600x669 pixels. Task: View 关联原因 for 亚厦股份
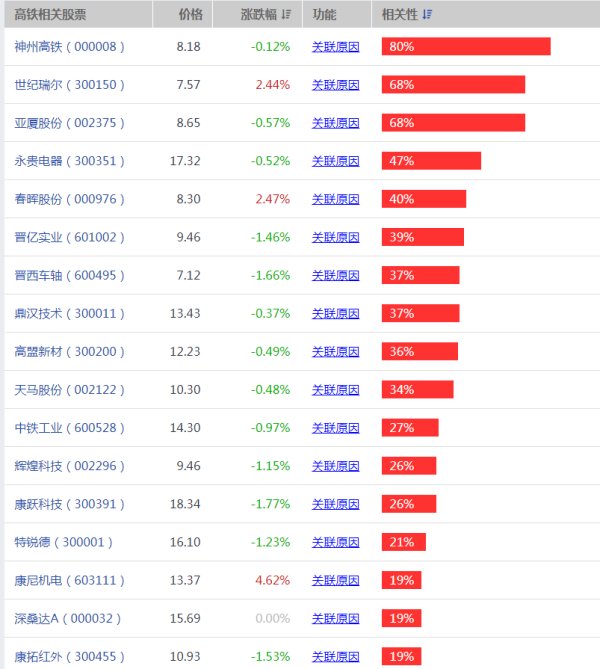335,123
